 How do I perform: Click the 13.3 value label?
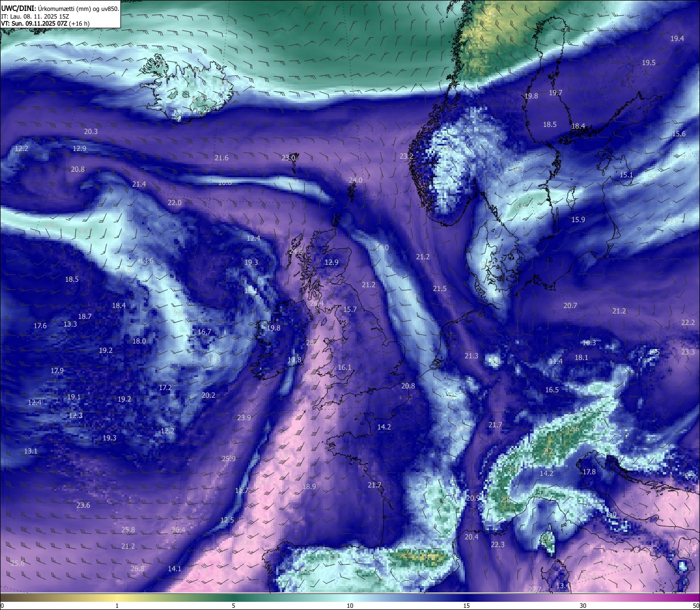coord(70,324)
